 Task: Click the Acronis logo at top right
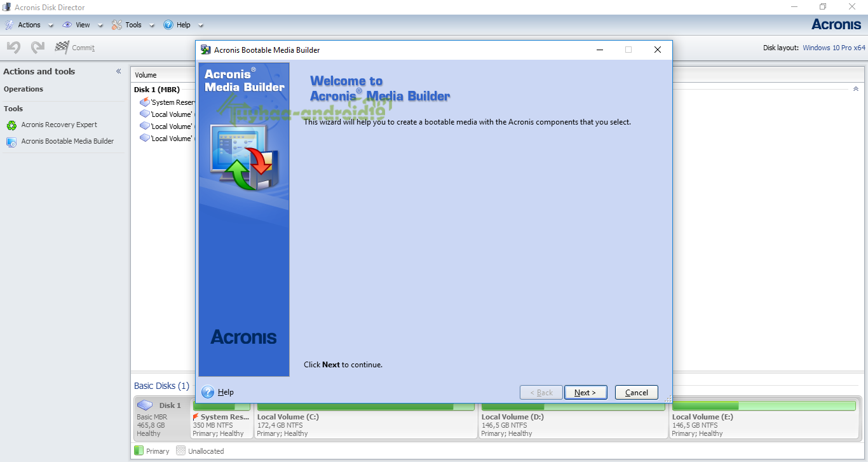[836, 24]
